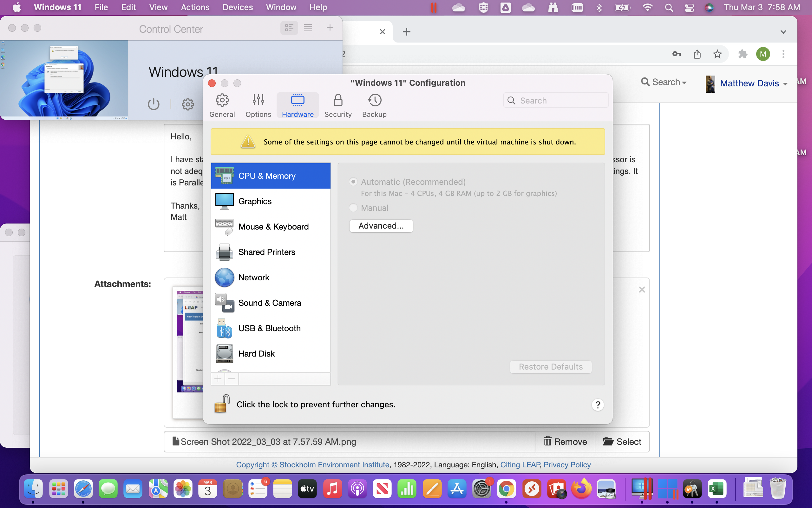Screen dimensions: 812x508
Task: Open the Devices menu
Action: point(238,7)
